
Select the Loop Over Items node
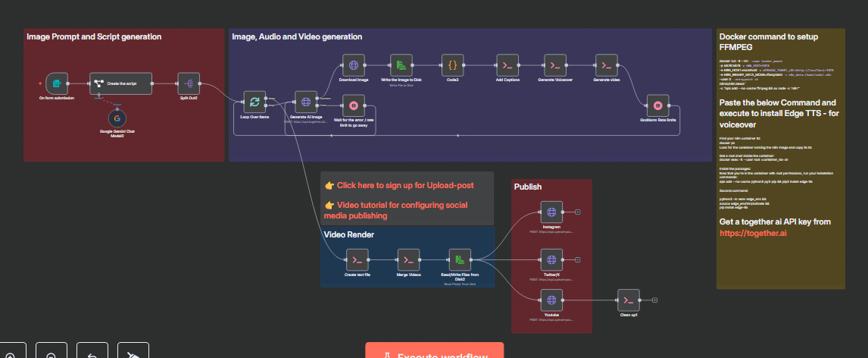254,102
